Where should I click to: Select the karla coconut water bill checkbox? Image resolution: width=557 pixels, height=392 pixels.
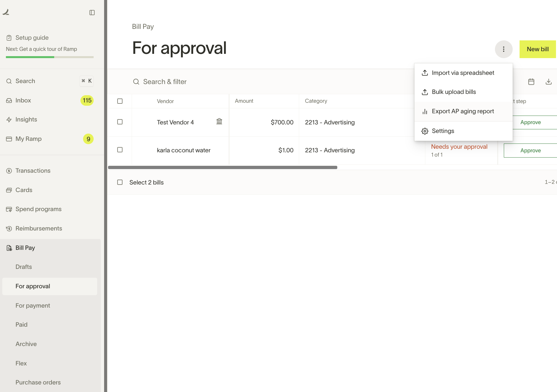(x=120, y=150)
